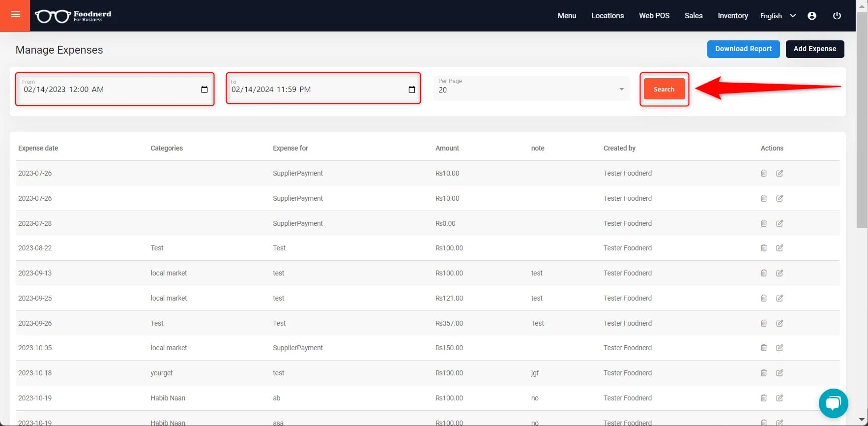Click the page vertical scrollbar thumb
This screenshot has height=426, width=868.
click(x=862, y=120)
